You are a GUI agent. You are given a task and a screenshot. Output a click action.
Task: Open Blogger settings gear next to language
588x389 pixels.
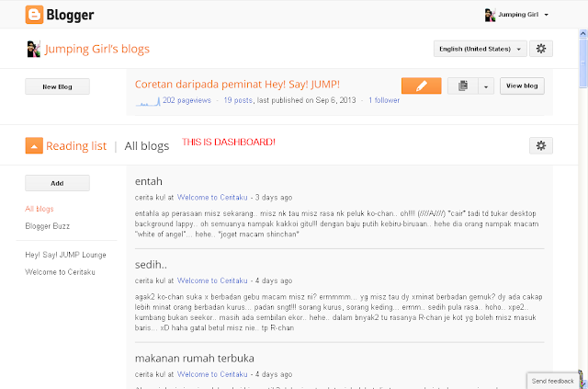541,49
